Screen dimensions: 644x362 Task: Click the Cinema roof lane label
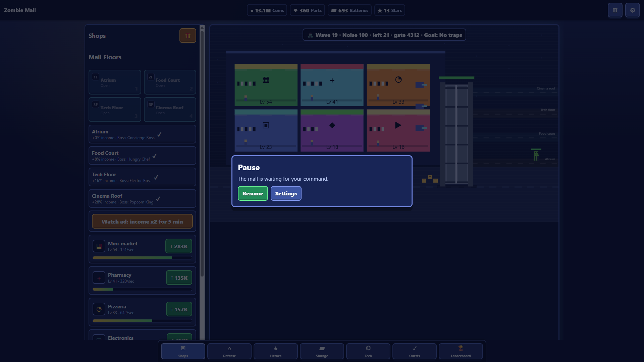546,88
